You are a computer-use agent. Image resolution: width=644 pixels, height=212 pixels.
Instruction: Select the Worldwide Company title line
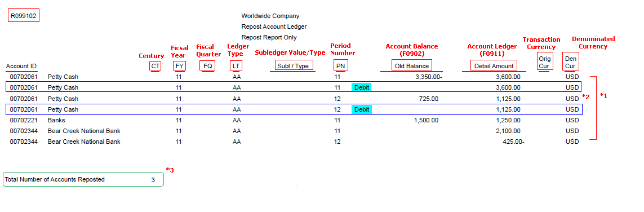[x=270, y=16]
